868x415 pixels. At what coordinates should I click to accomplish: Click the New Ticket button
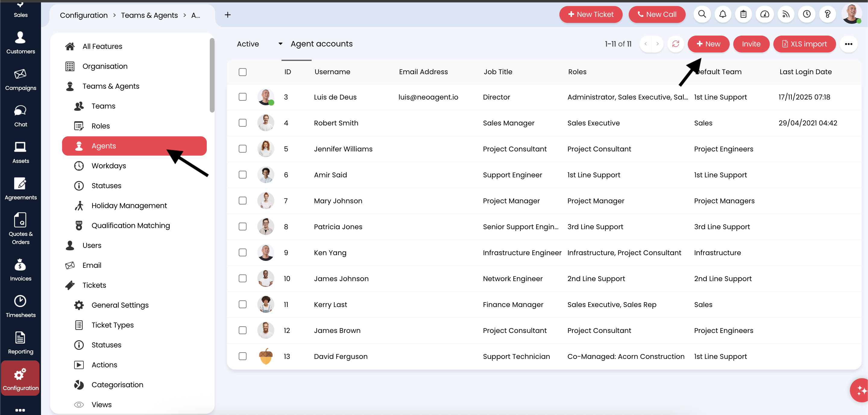[x=591, y=14]
